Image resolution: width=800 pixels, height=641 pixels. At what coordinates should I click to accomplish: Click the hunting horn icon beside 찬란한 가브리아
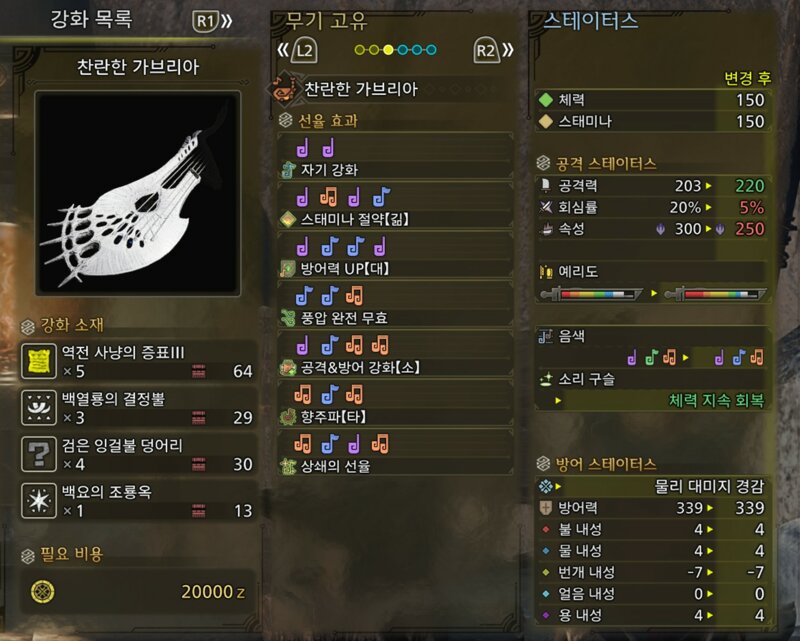point(285,89)
